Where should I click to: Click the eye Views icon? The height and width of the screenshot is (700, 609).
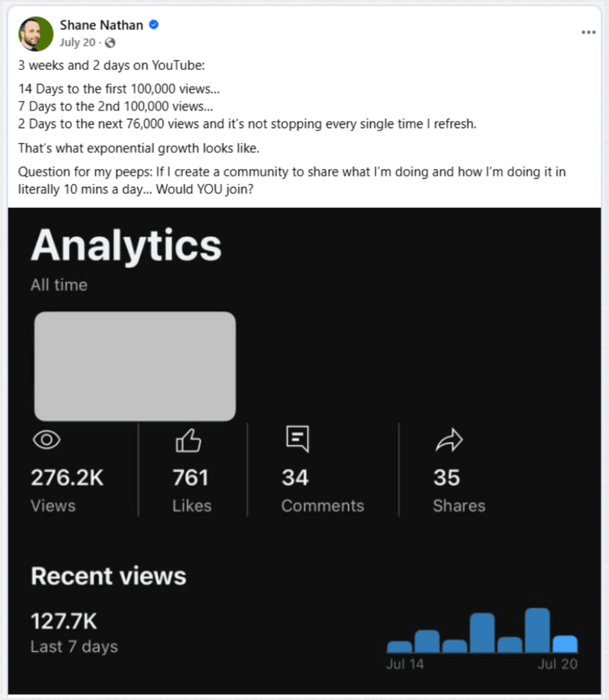46,440
